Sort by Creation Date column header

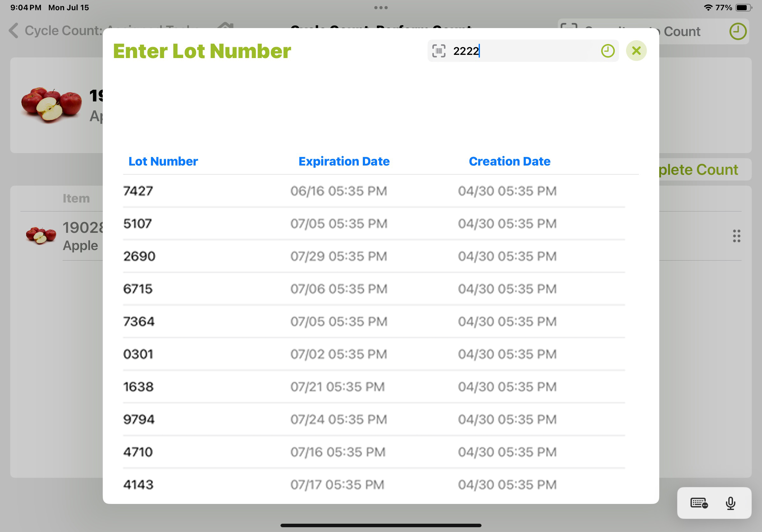pyautogui.click(x=509, y=161)
